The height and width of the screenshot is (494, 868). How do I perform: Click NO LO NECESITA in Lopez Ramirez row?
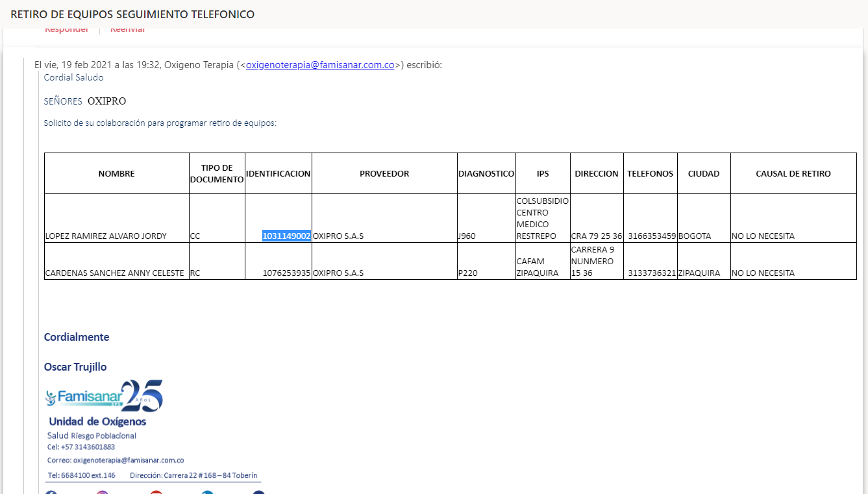point(763,236)
